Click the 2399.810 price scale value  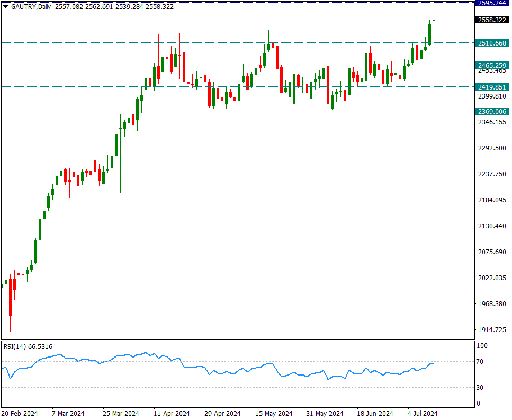(492, 96)
